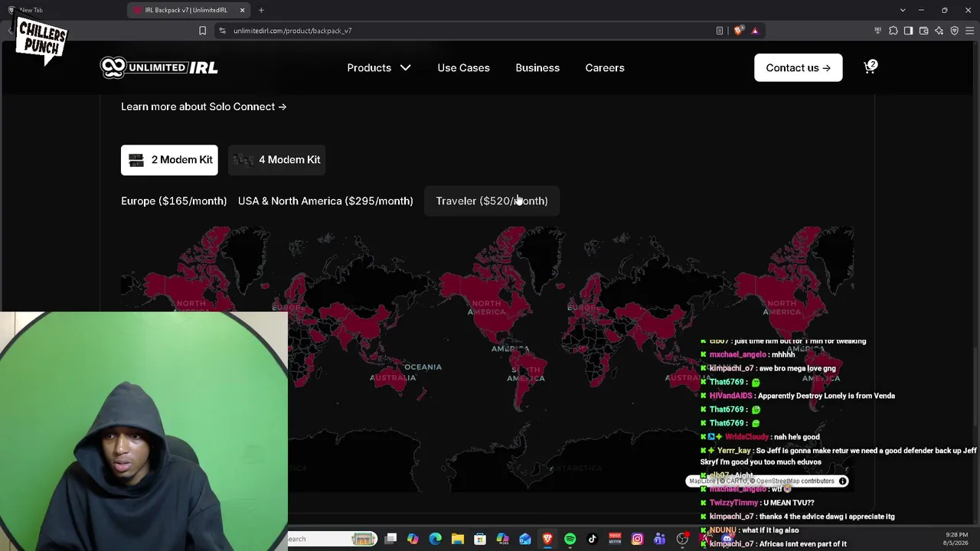Click the UnlimitedIRL logo

point(158,67)
